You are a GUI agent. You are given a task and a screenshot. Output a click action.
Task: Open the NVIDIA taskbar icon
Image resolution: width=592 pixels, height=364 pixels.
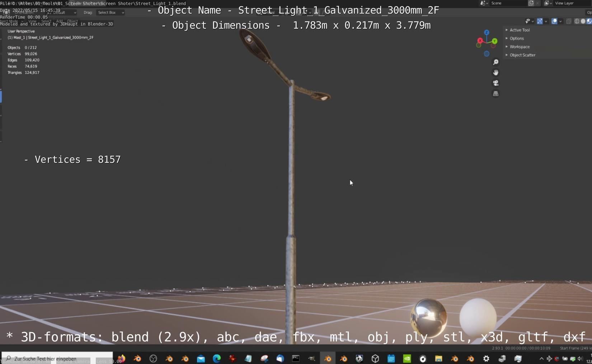click(x=407, y=359)
